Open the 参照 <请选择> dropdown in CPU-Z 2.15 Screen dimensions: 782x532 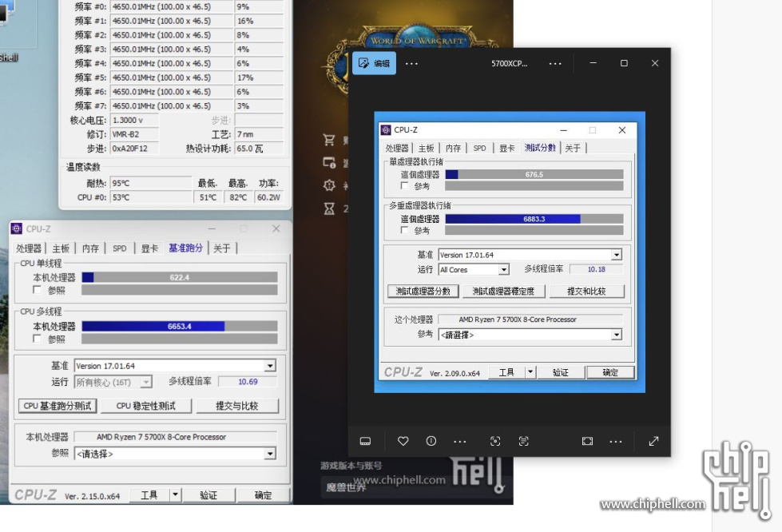click(x=270, y=454)
